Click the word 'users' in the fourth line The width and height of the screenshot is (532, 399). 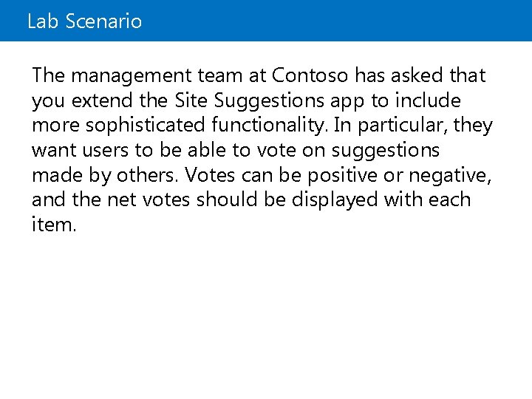pos(106,150)
